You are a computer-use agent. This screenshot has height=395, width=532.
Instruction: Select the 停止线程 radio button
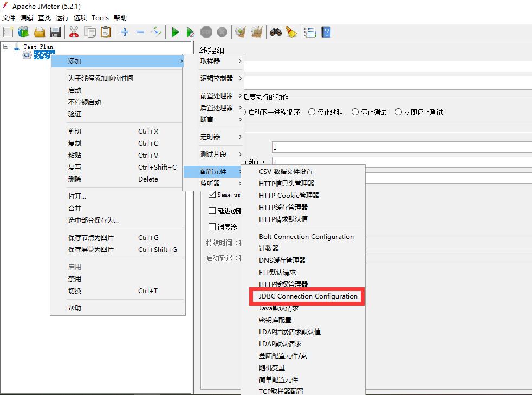pos(312,112)
